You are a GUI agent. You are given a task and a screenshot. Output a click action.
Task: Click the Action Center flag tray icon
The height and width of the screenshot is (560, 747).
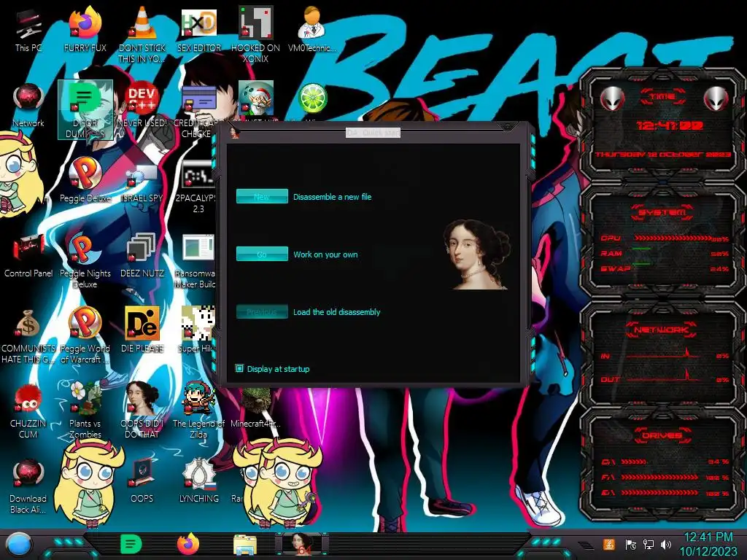[631, 544]
